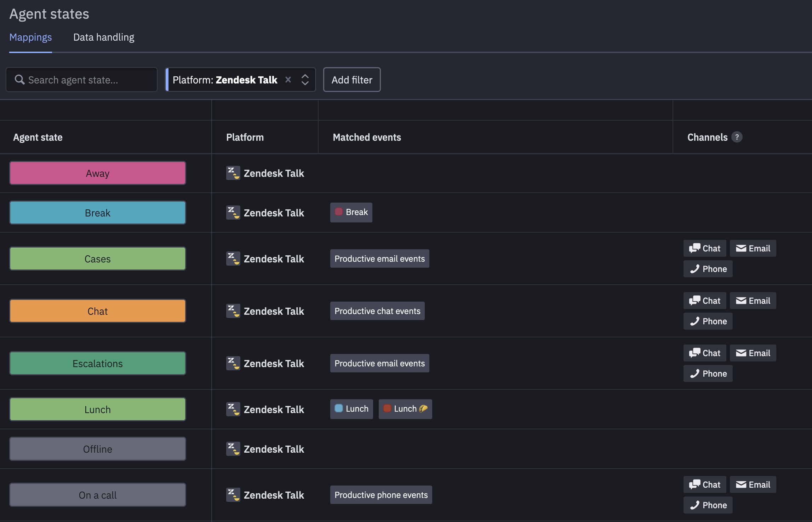Click the Productive phone events tag

click(x=381, y=495)
